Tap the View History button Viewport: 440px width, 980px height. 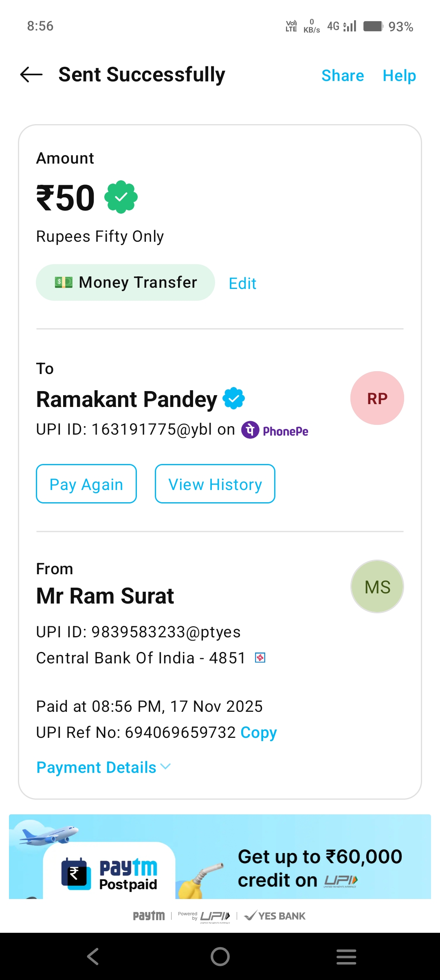coord(215,484)
